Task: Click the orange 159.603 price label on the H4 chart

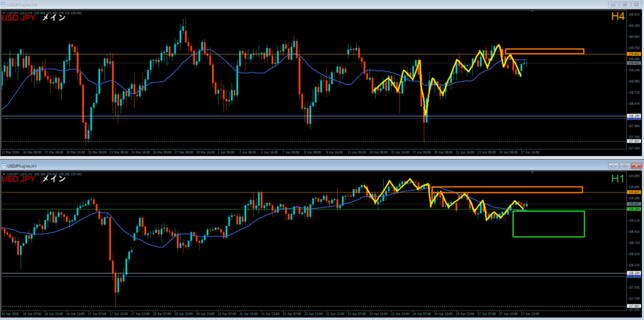Action: pos(634,55)
